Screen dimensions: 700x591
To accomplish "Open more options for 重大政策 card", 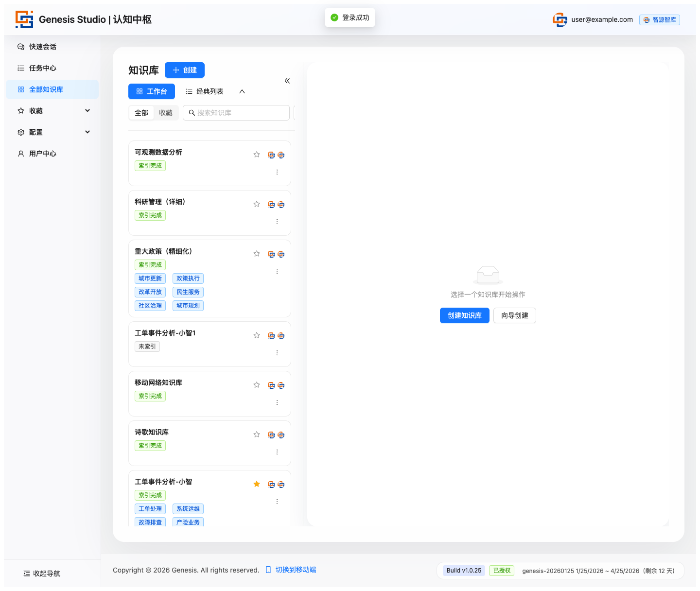I will (x=277, y=271).
